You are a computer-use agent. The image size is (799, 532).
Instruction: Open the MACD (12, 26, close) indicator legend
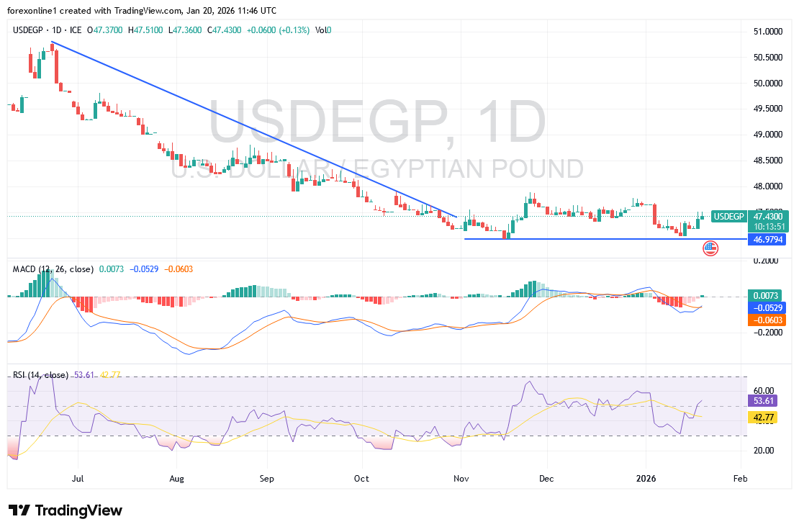pos(53,269)
